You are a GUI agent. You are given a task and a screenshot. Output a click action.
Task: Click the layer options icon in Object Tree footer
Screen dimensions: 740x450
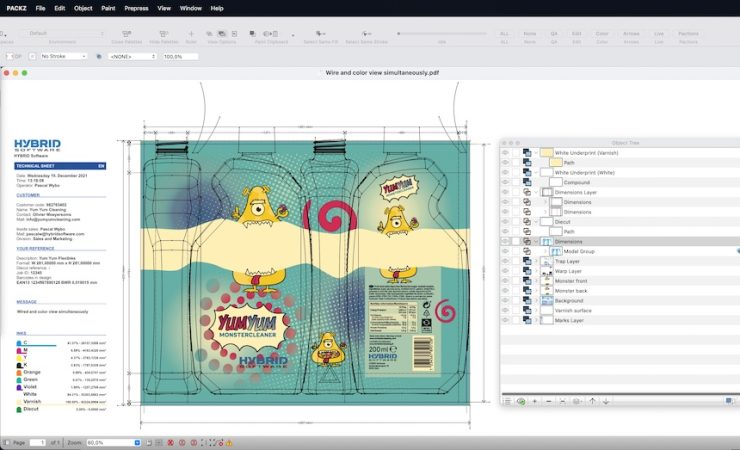pos(576,401)
